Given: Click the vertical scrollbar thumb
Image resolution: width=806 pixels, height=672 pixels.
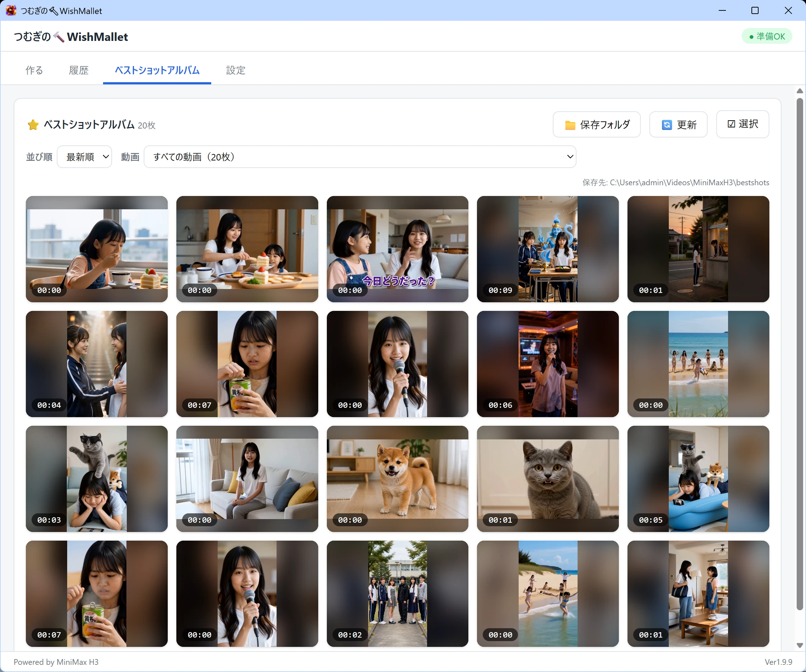Looking at the screenshot, I should click(800, 354).
